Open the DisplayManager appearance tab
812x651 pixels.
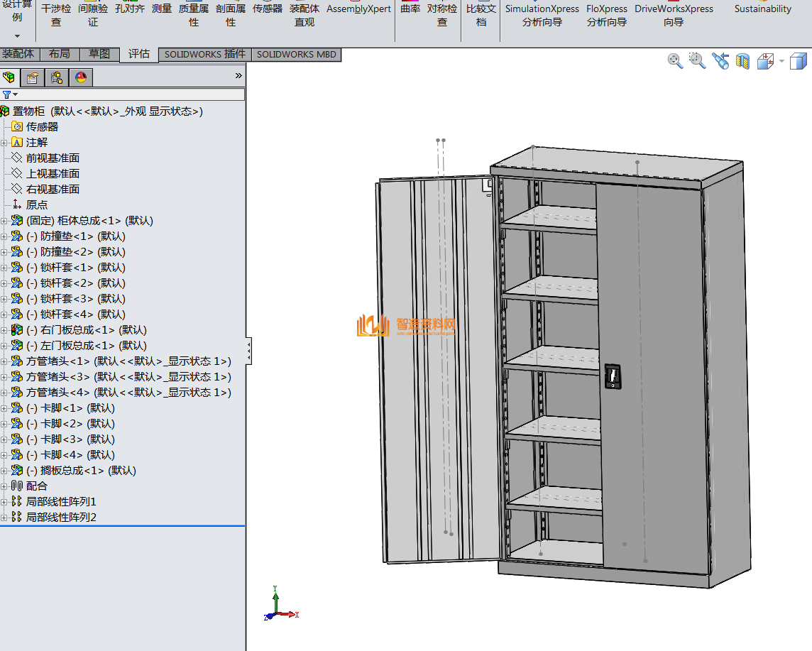[80, 77]
